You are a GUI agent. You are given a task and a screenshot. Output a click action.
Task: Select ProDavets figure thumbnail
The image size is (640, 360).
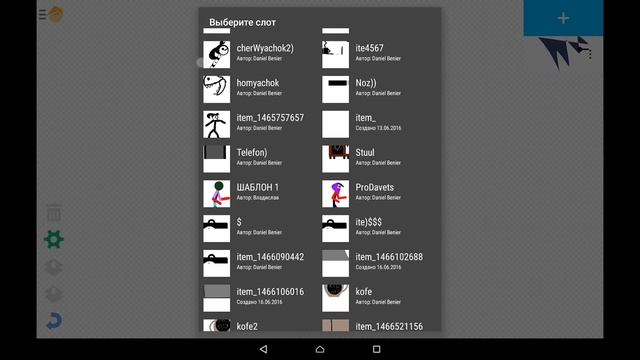336,193
